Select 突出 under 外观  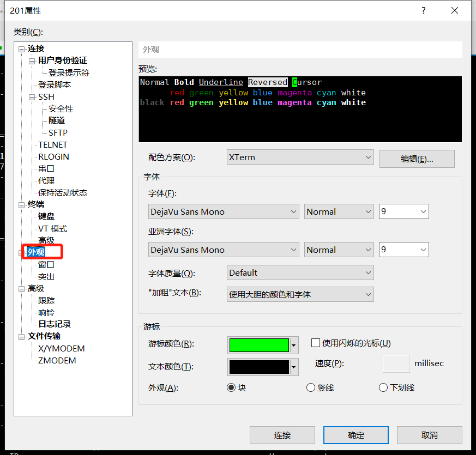coord(46,277)
